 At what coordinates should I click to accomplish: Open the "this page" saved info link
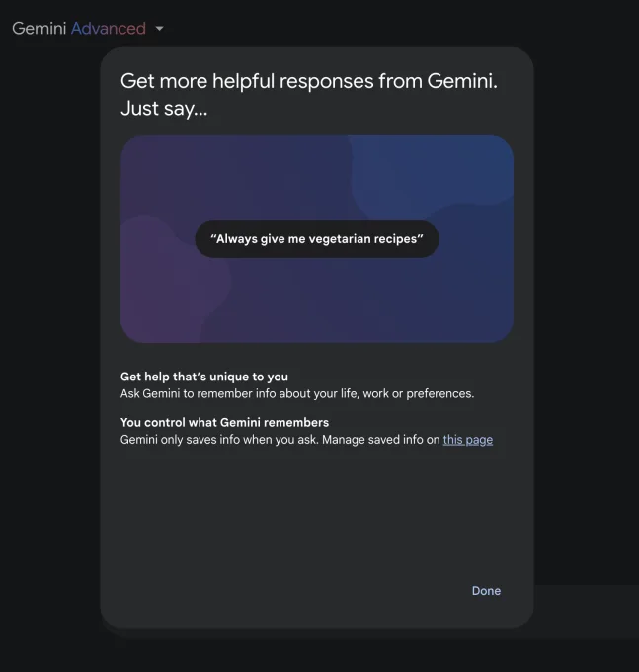tap(468, 440)
